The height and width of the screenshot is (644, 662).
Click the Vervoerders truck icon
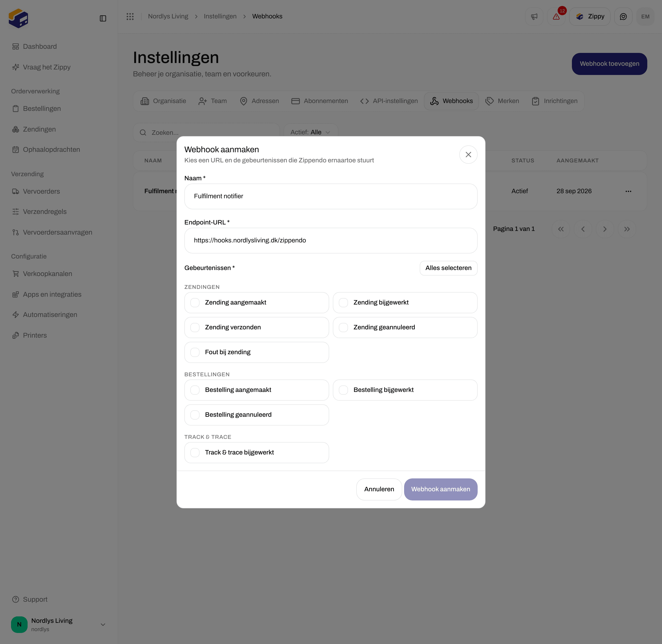pyautogui.click(x=16, y=192)
